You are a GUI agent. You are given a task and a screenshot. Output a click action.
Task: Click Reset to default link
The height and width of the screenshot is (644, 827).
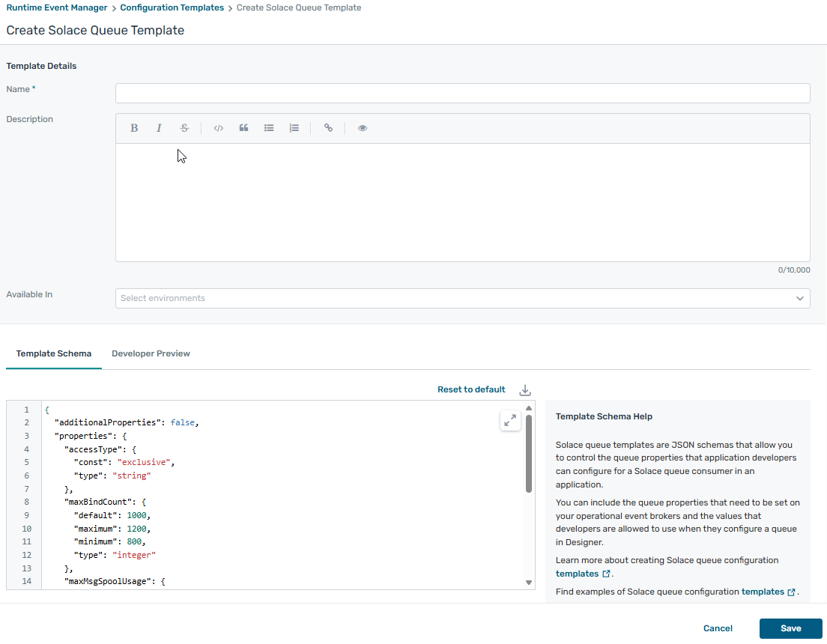(x=471, y=389)
